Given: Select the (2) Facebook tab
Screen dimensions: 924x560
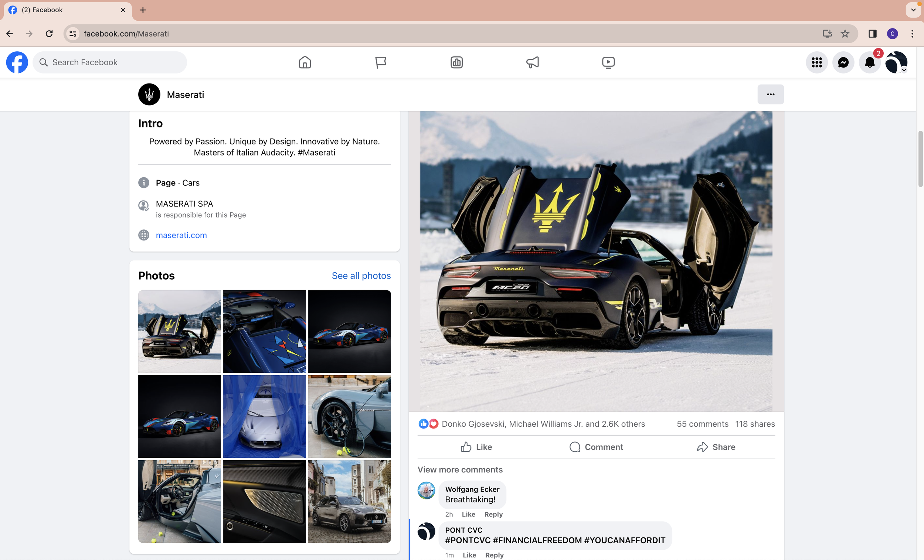Looking at the screenshot, I should click(x=68, y=10).
